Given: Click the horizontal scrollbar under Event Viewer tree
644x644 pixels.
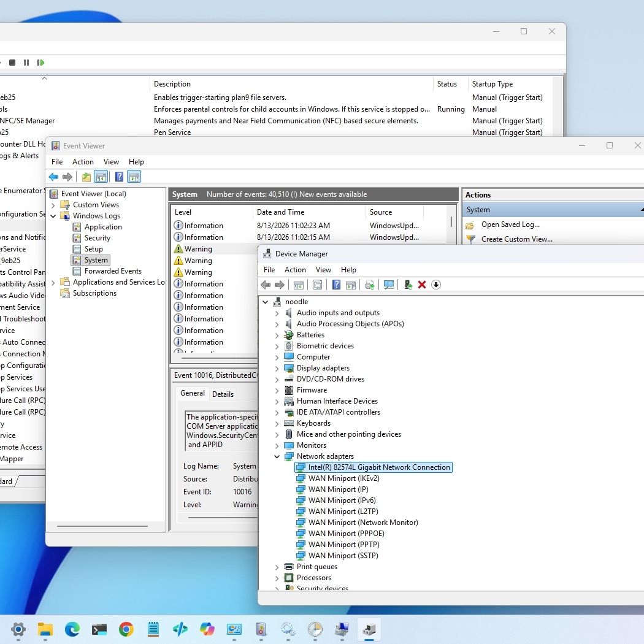Looking at the screenshot, I should click(102, 526).
